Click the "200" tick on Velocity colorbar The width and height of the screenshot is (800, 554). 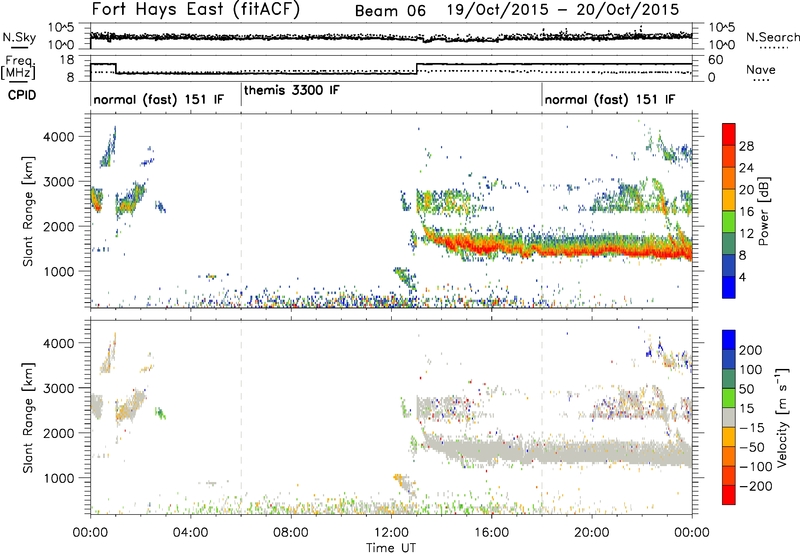[751, 350]
